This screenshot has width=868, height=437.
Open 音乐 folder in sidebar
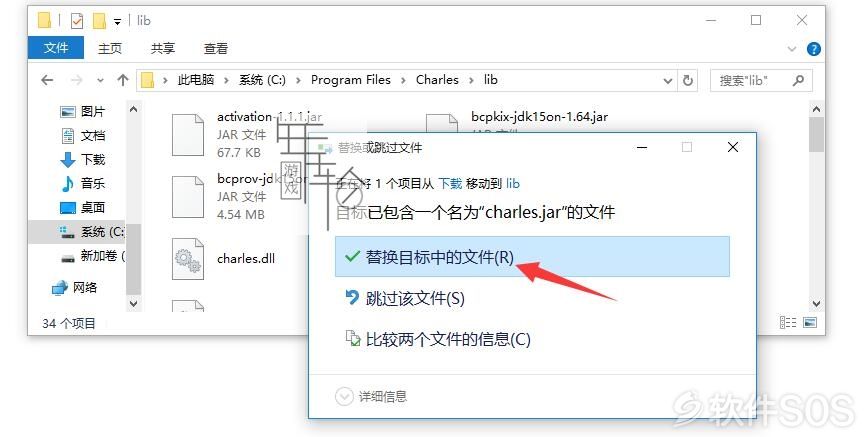(x=82, y=183)
